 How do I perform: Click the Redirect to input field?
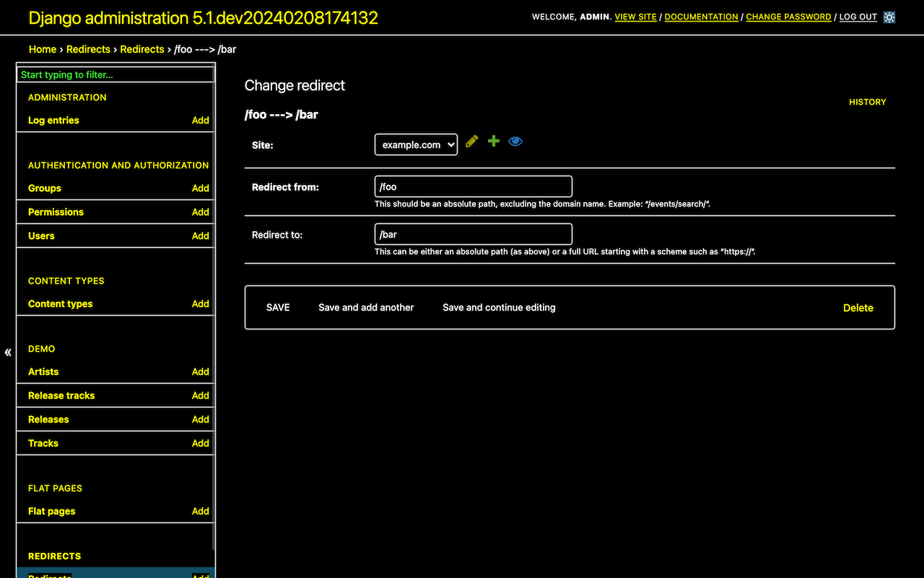474,234
